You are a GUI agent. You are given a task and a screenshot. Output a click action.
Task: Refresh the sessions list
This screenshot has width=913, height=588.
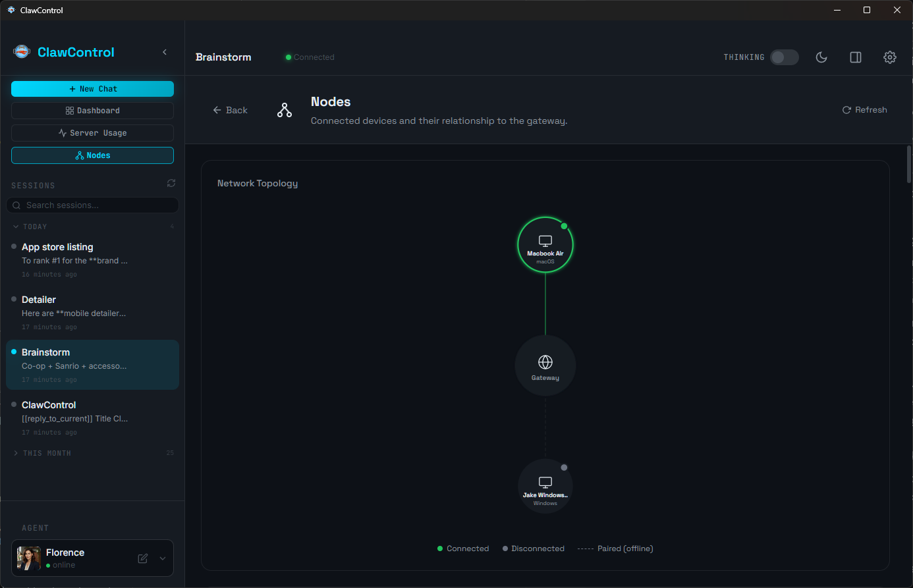pyautogui.click(x=171, y=183)
